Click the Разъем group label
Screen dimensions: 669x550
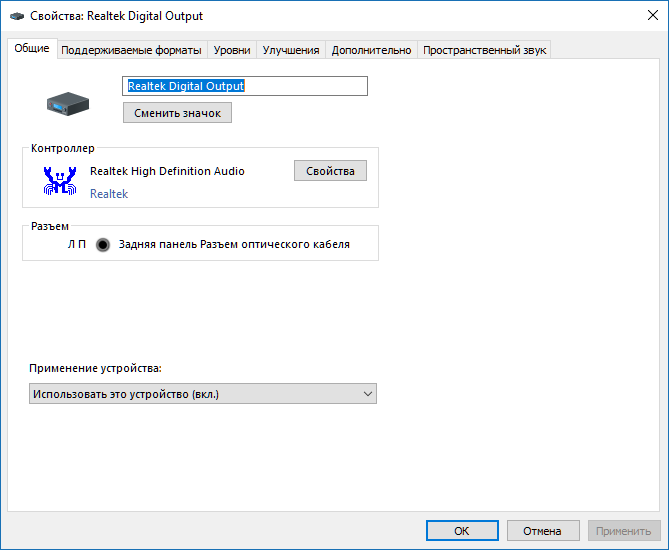pyautogui.click(x=50, y=226)
